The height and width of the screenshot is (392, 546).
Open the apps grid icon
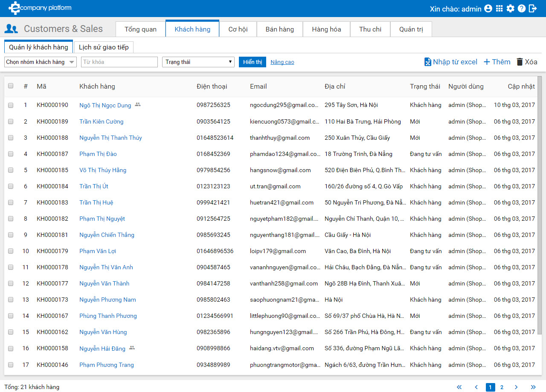coord(500,9)
